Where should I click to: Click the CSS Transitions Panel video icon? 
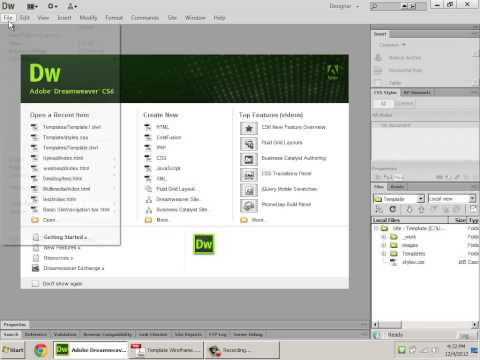[x=249, y=175]
